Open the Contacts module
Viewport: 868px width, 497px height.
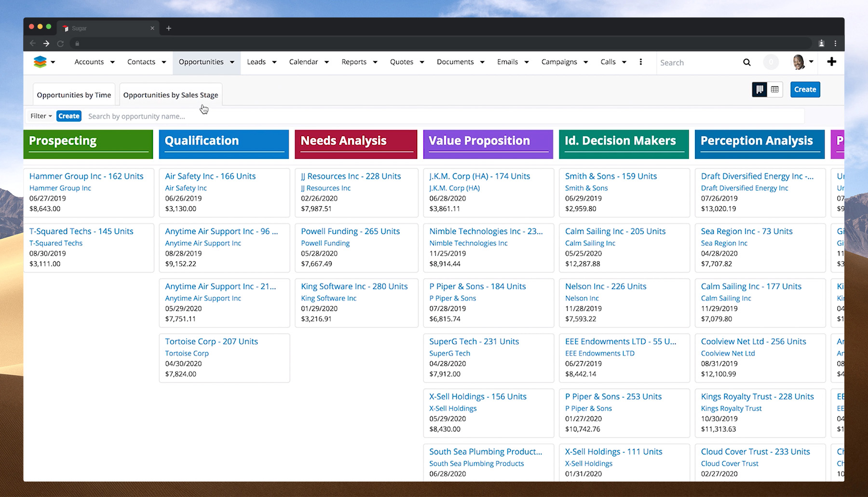click(x=141, y=62)
